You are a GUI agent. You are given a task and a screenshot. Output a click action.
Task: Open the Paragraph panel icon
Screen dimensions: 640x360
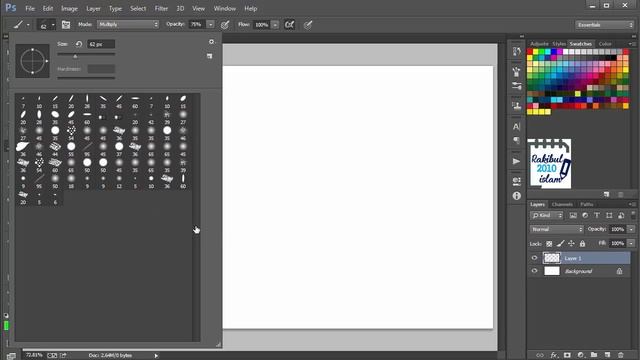(x=516, y=140)
